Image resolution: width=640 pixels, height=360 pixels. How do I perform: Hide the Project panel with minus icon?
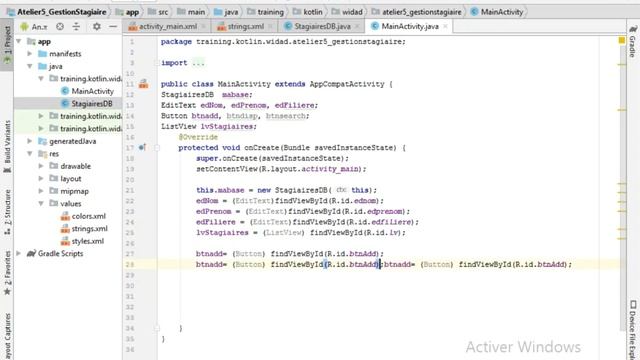[x=113, y=27]
